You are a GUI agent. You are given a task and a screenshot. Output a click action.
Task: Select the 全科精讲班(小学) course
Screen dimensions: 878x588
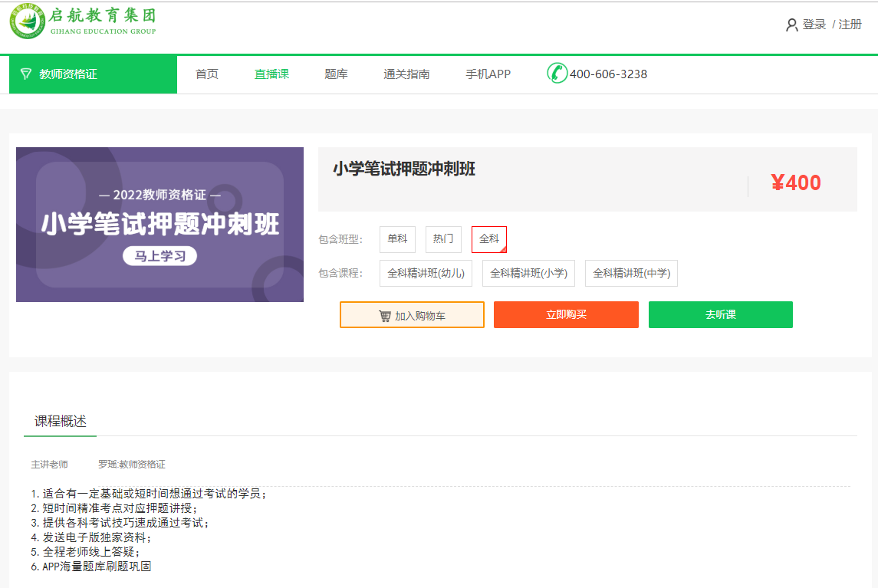coord(528,273)
